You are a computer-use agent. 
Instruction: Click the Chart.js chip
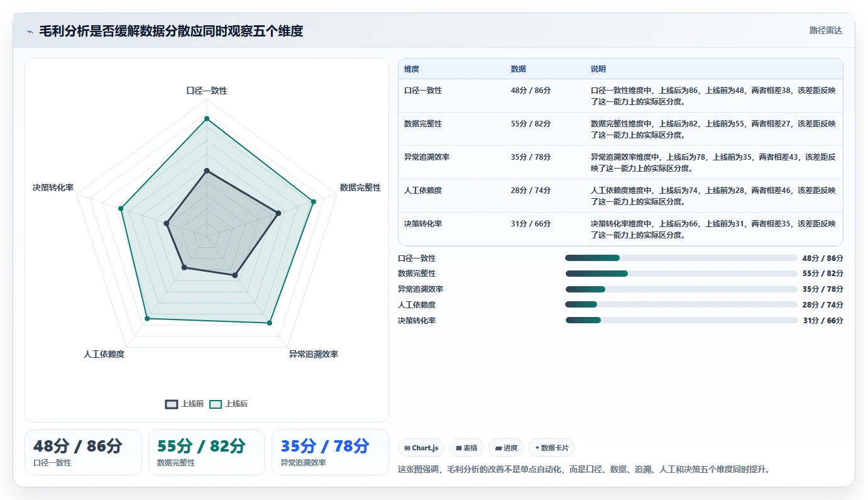[421, 448]
